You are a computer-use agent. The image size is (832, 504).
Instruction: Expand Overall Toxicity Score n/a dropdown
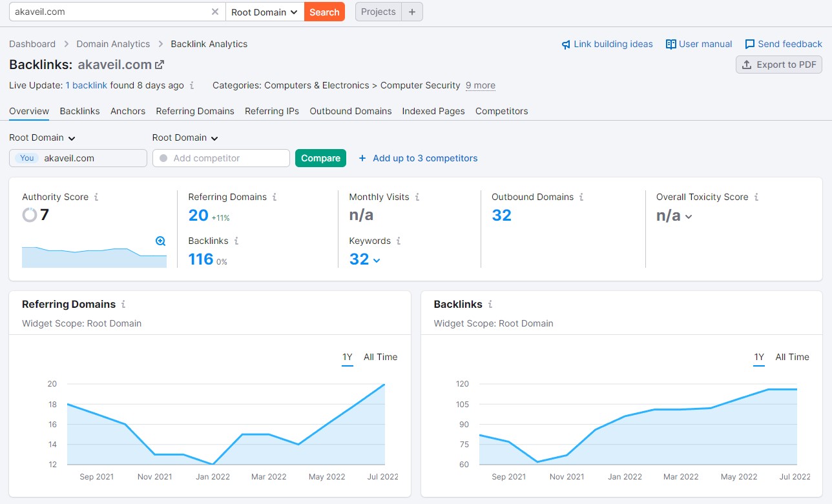[x=689, y=217]
